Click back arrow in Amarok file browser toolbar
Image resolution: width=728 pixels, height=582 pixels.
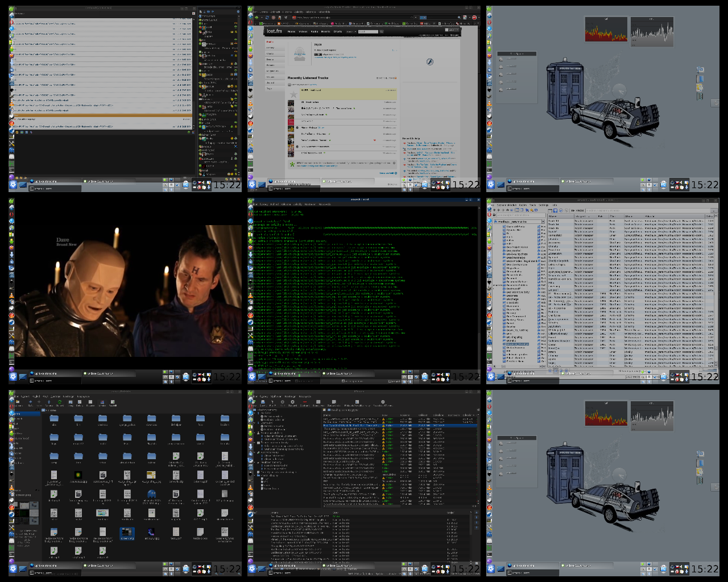(x=498, y=210)
